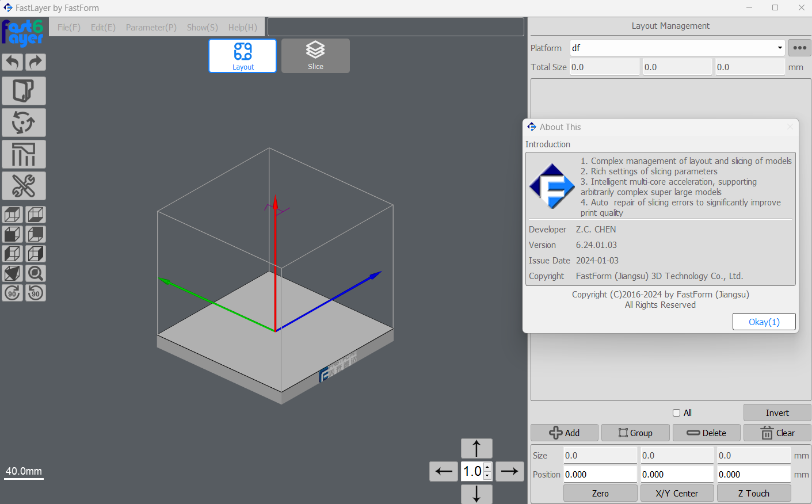
Task: Click the Z Touch button
Action: pyautogui.click(x=754, y=493)
